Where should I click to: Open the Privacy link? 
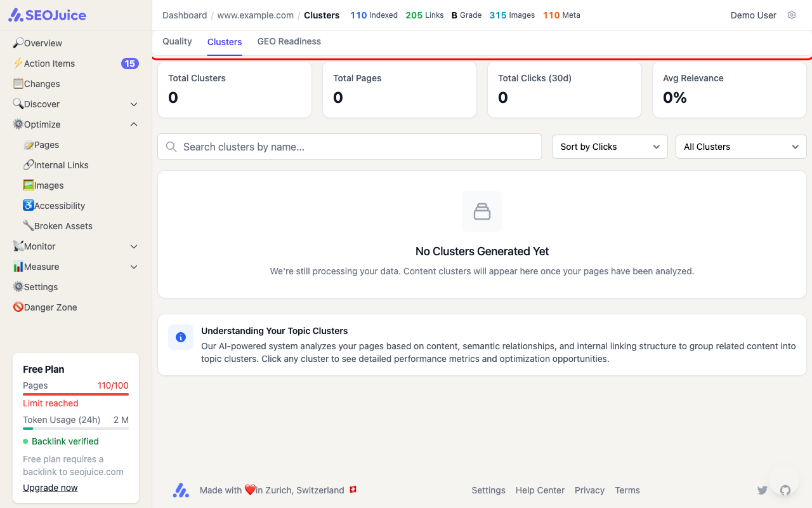tap(589, 490)
